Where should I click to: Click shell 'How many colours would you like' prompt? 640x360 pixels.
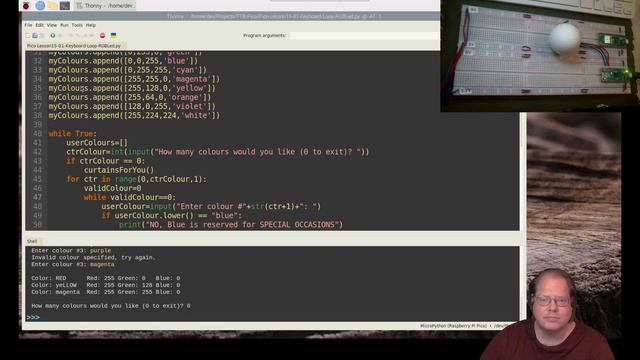tap(111, 305)
